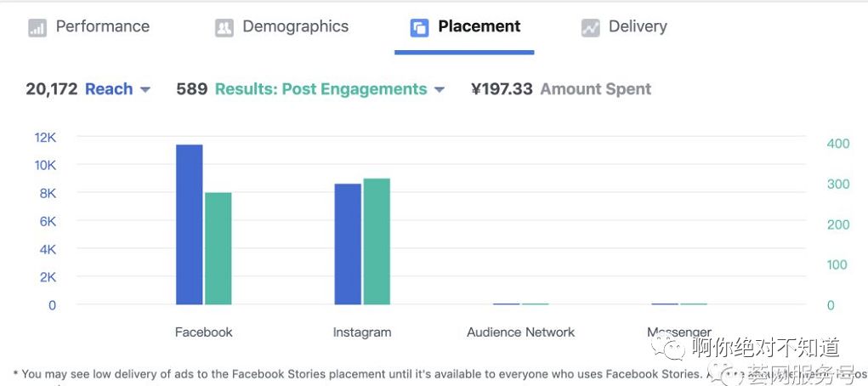Click the Audience Network axis label
868x386 pixels.
520,332
